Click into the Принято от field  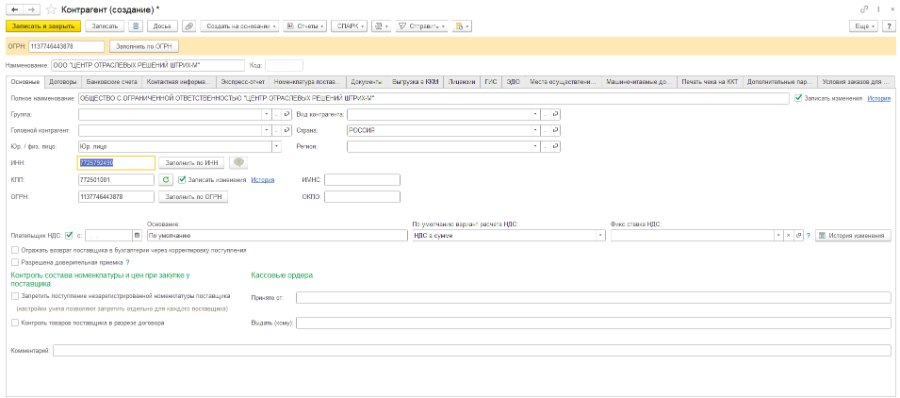[x=593, y=297]
